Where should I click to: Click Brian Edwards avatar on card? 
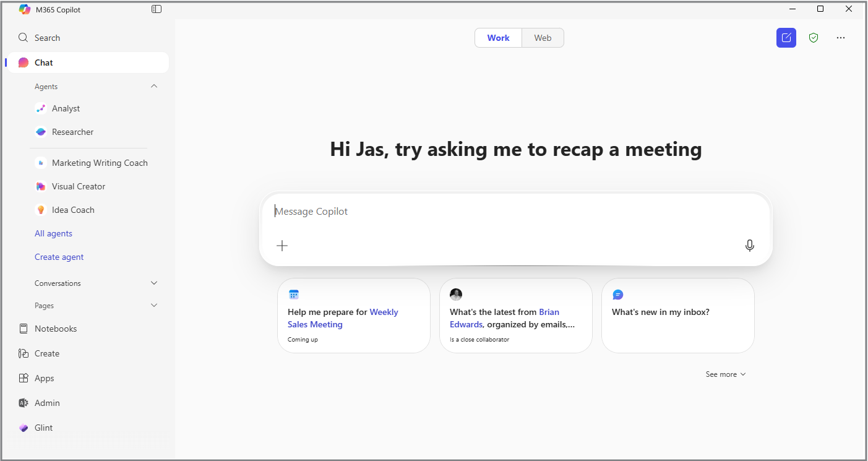pyautogui.click(x=456, y=295)
